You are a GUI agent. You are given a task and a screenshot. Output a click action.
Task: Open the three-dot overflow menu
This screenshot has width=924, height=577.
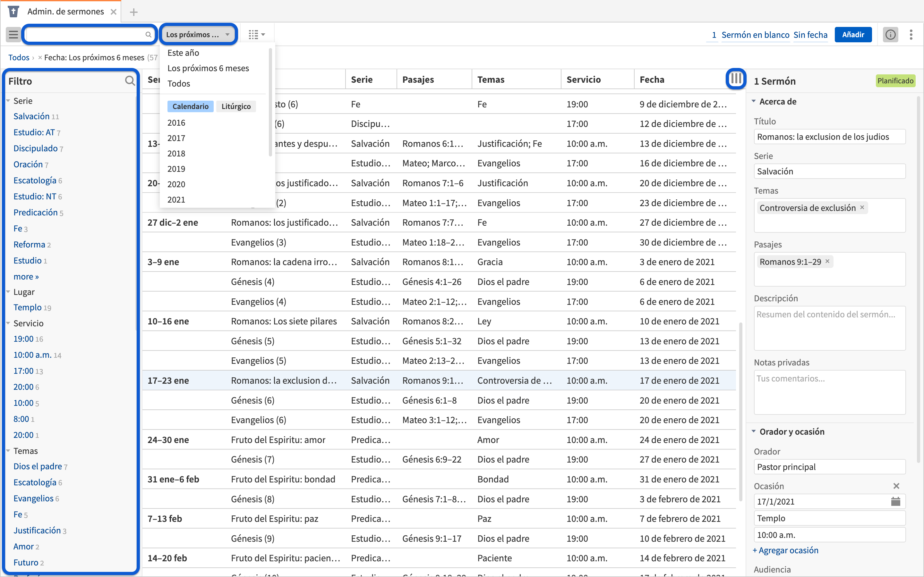click(x=911, y=35)
